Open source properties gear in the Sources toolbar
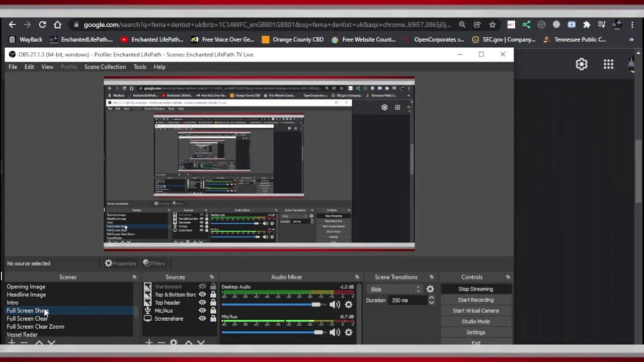The image size is (644, 362). coord(174,343)
